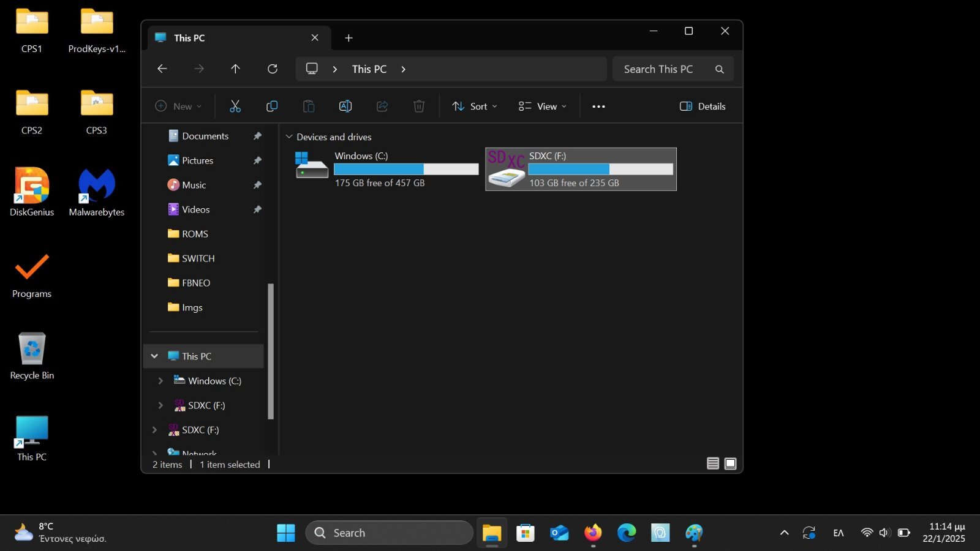The height and width of the screenshot is (551, 980).
Task: Switch to details list view layout
Action: (712, 463)
